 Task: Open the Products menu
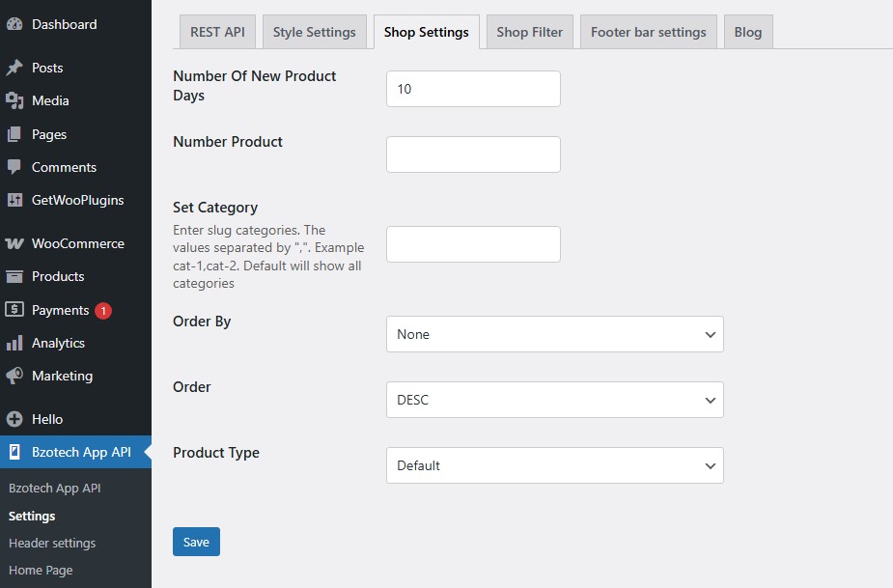tap(75, 276)
